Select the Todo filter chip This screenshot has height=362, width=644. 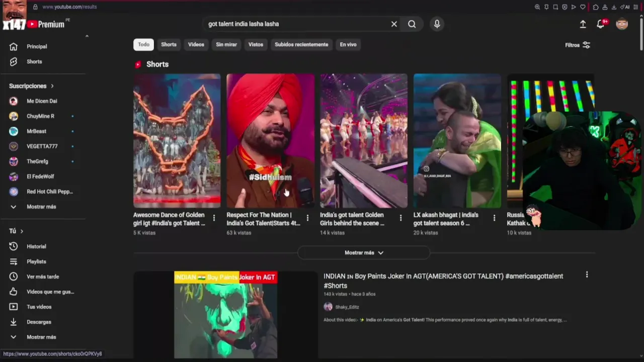(143, 44)
